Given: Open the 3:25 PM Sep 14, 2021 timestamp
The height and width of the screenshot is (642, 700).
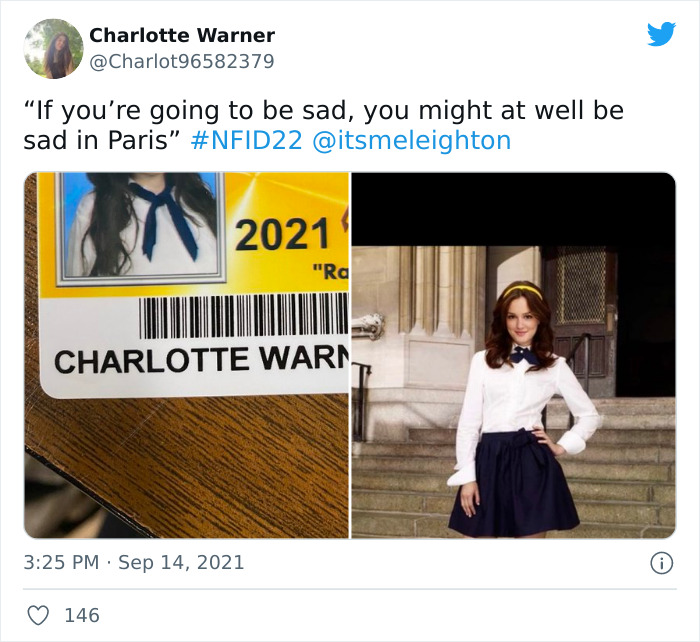Looking at the screenshot, I should (x=133, y=562).
